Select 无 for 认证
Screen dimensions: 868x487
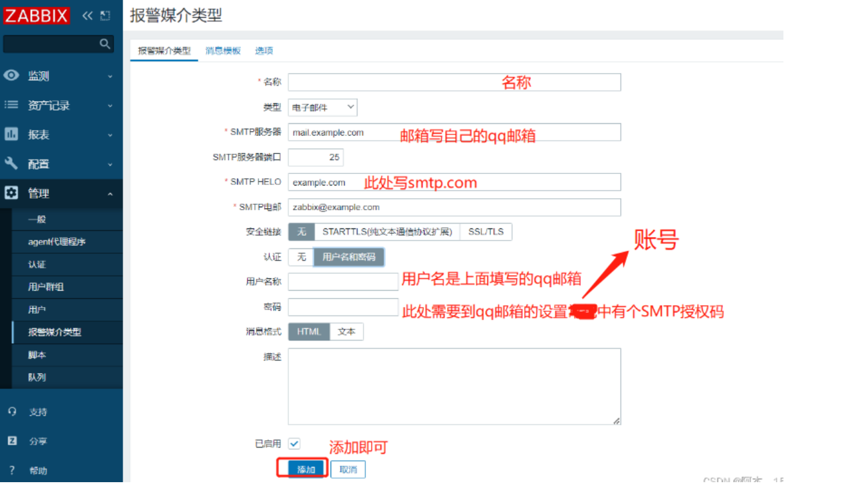pos(301,257)
